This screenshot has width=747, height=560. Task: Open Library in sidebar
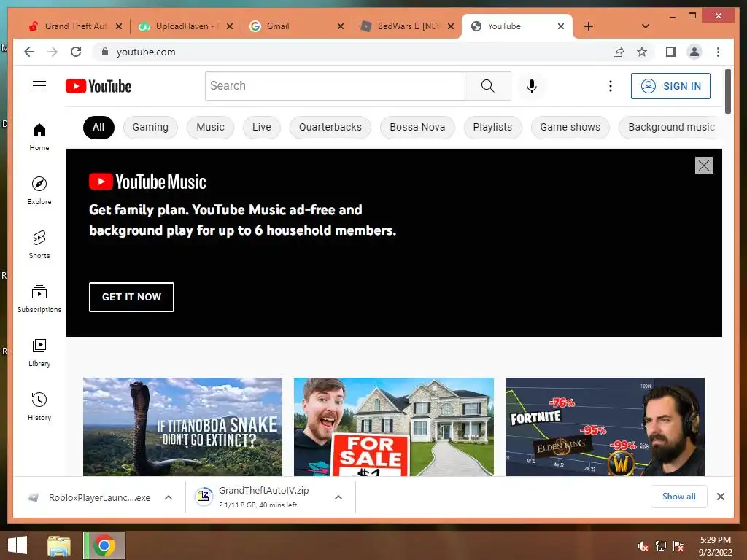pyautogui.click(x=39, y=352)
